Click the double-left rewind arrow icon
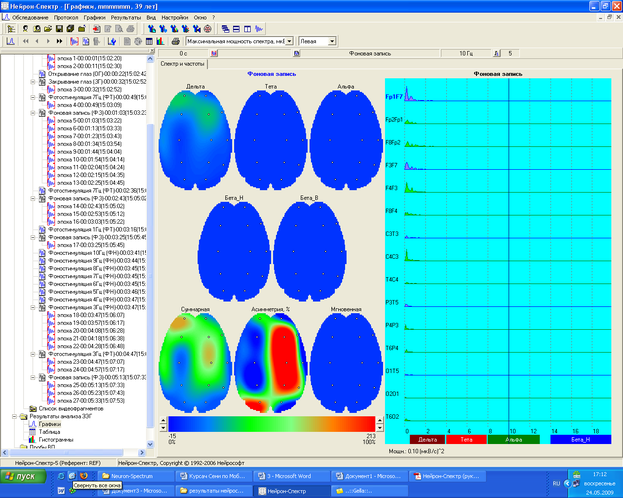Screen dimensions: 623x498 click(x=26, y=41)
